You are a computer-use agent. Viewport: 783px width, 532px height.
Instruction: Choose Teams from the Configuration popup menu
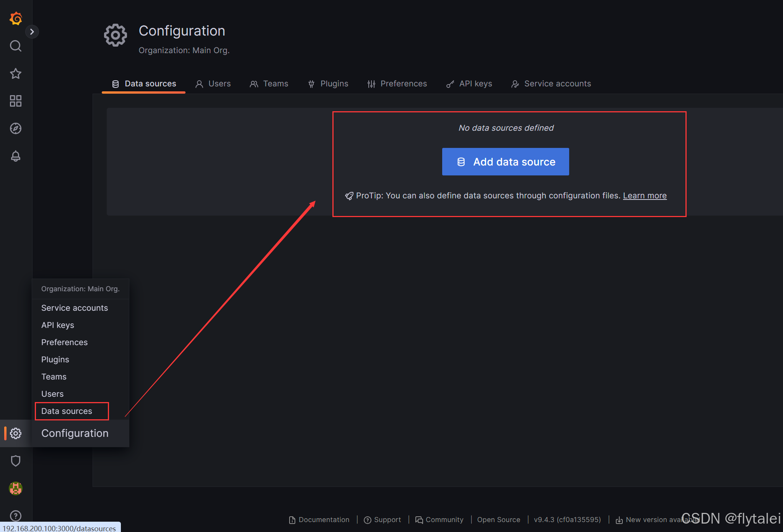tap(54, 377)
